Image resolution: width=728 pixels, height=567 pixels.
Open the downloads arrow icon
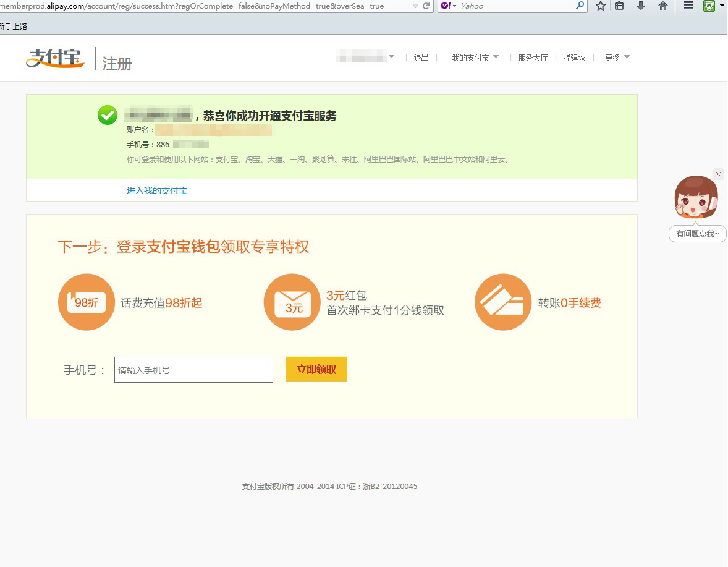641,6
